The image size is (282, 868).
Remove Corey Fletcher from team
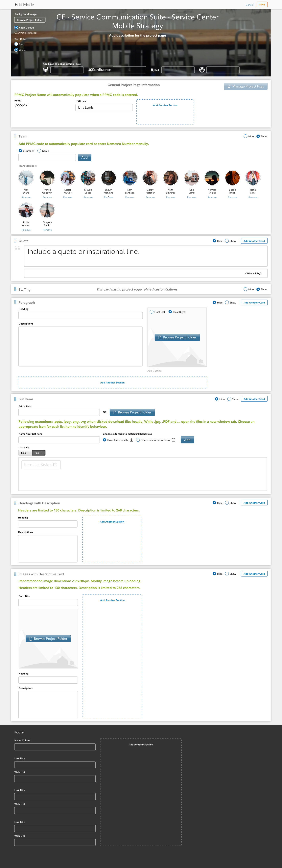[x=150, y=197]
